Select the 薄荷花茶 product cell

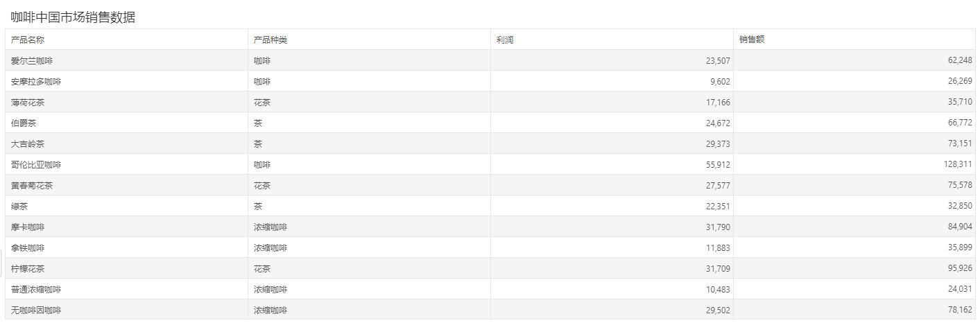click(126, 102)
